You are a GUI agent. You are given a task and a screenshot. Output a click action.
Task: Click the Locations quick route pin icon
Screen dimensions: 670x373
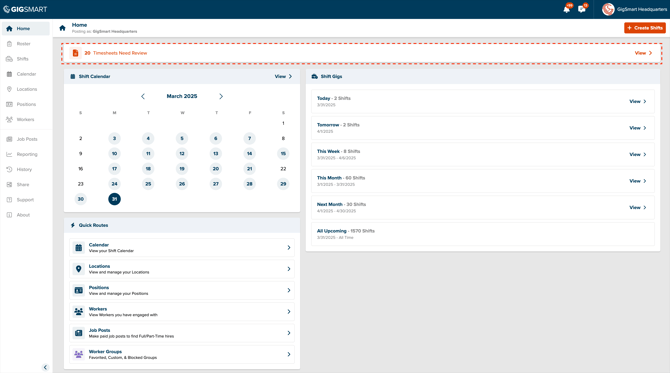[79, 269]
